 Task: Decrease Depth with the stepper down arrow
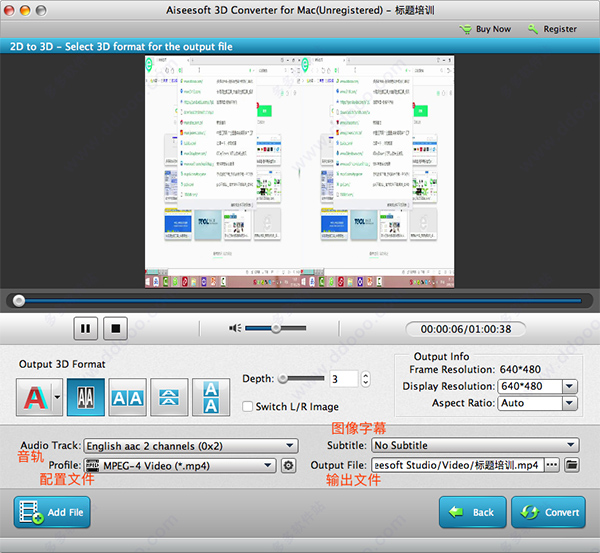coord(365,383)
